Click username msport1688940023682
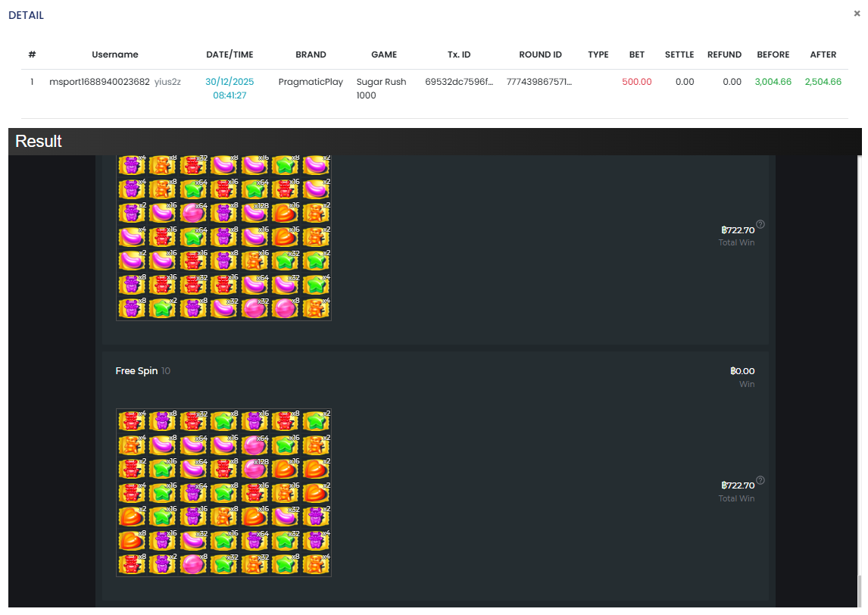 99,82
